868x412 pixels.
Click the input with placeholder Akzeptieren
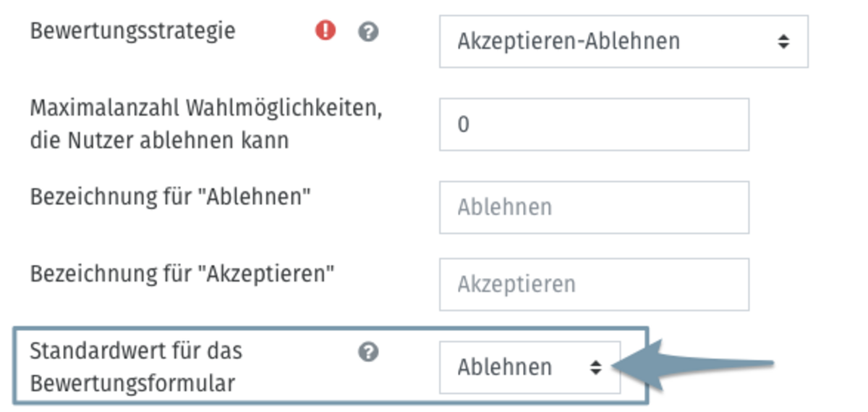594,284
